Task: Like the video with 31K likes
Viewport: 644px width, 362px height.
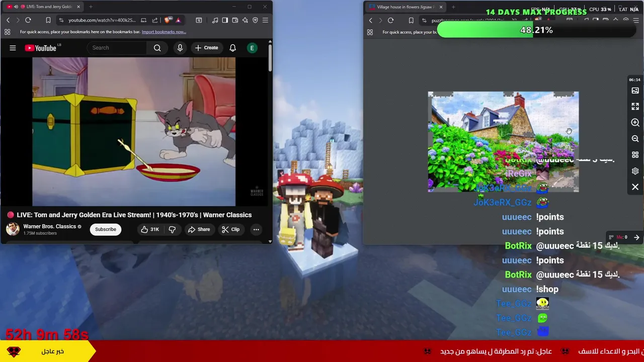Action: click(x=150, y=229)
